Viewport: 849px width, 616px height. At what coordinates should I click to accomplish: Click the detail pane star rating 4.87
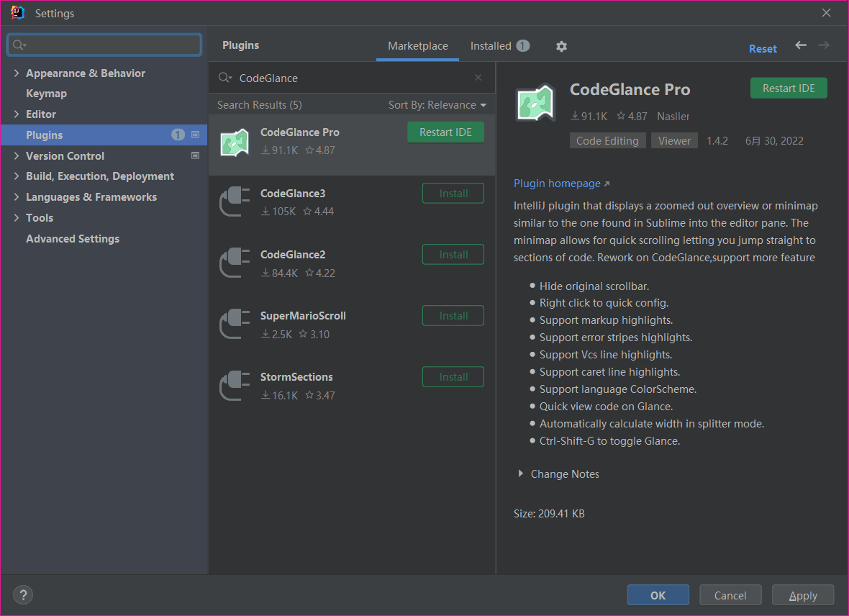632,116
